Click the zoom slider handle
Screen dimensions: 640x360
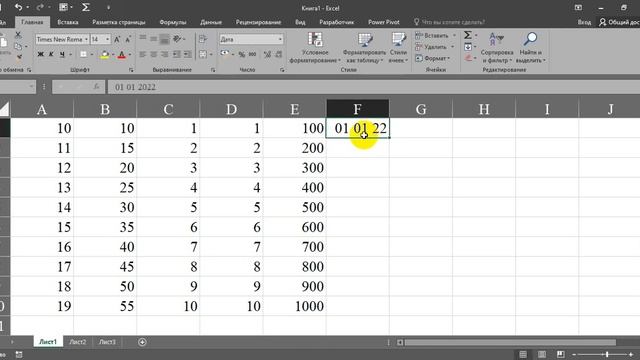(x=607, y=354)
